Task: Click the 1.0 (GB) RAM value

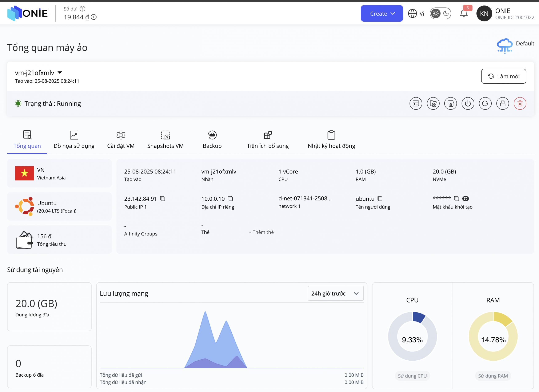Action: click(x=366, y=172)
